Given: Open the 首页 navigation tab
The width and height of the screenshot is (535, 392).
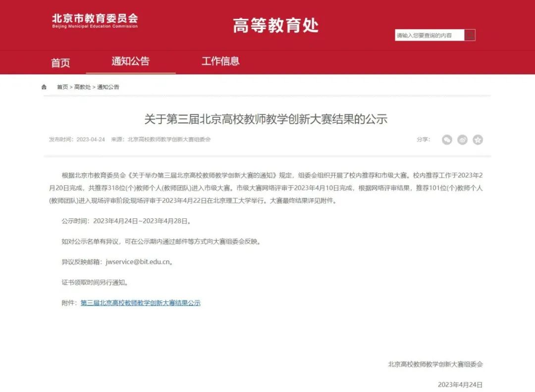Looking at the screenshot, I should tap(60, 63).
